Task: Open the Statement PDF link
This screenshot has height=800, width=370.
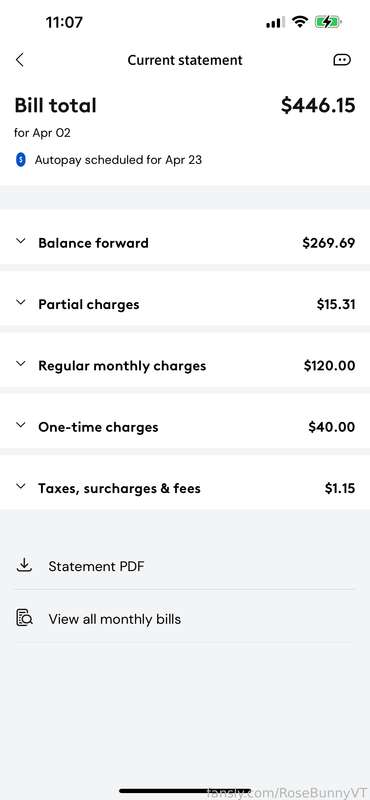Action: pos(96,566)
